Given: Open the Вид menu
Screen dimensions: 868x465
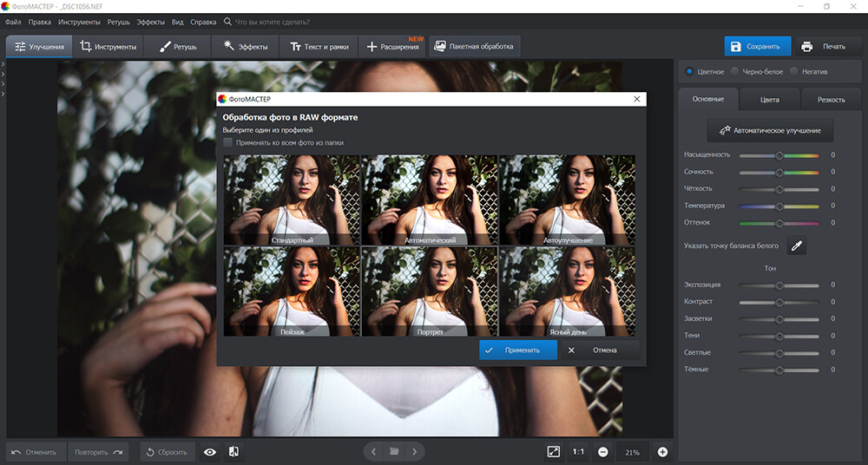Looking at the screenshot, I should [177, 23].
